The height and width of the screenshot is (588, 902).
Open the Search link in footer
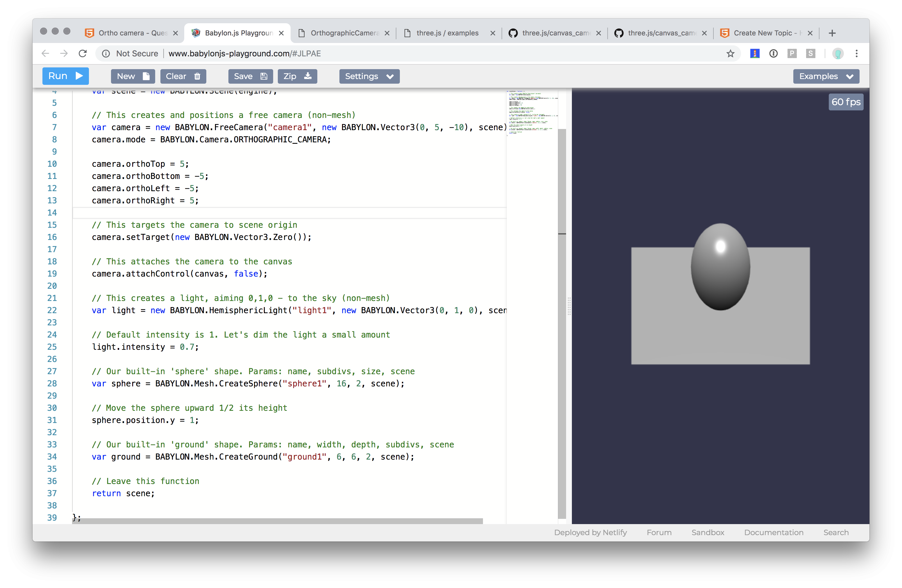836,532
